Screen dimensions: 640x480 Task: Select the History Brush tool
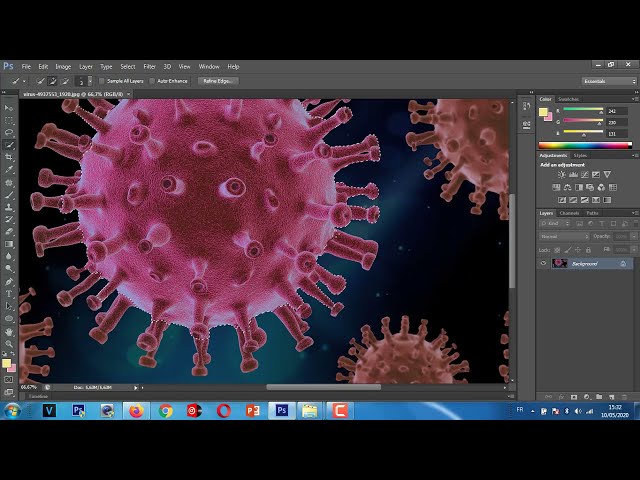pyautogui.click(x=9, y=219)
